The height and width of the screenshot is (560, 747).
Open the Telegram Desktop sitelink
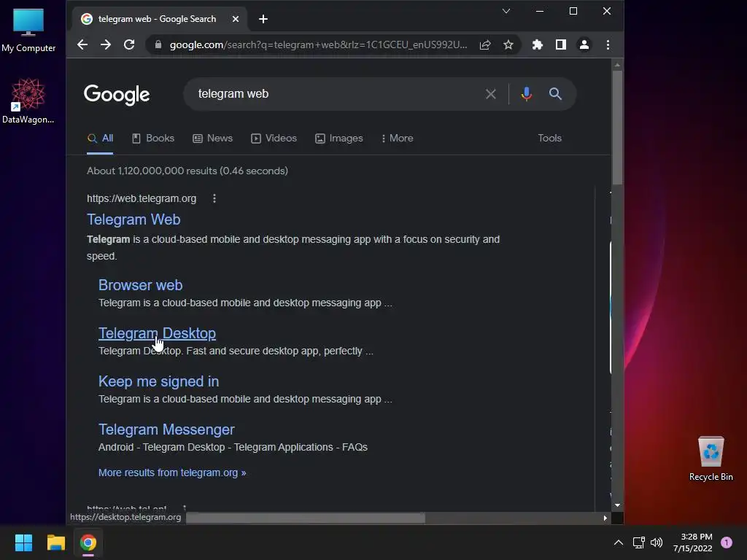click(x=157, y=333)
